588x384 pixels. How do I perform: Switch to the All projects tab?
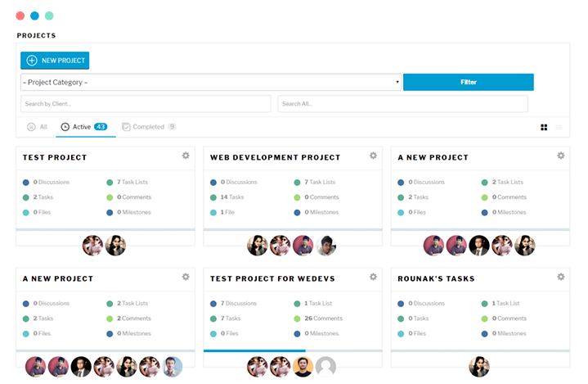(37, 127)
